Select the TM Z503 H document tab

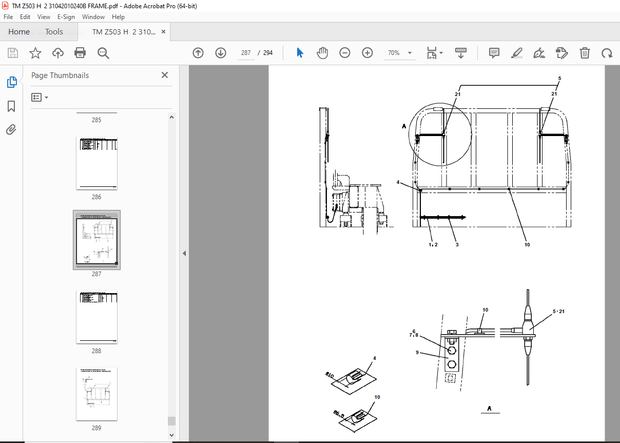click(x=124, y=32)
